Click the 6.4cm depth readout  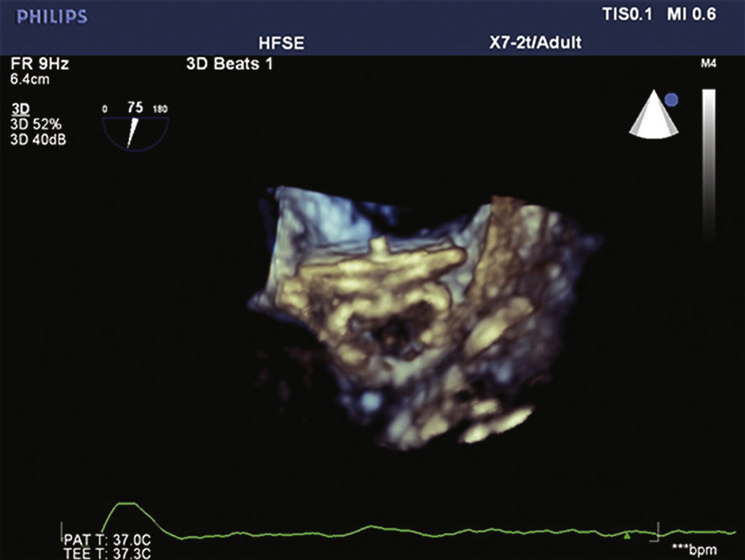[28, 78]
